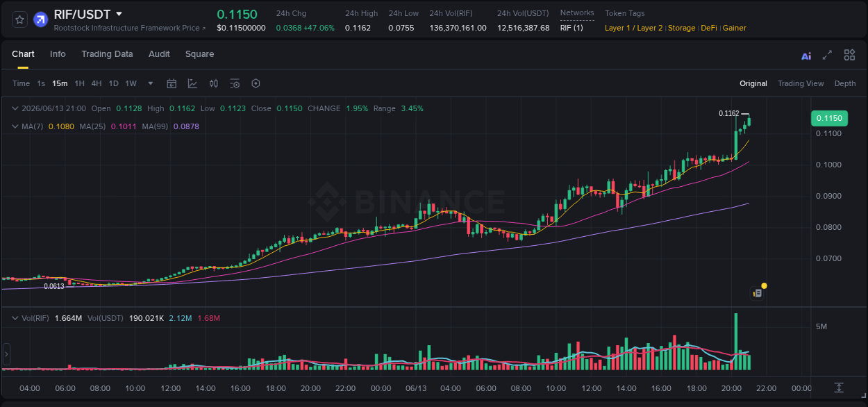This screenshot has width=868, height=407.
Task: Add RIF/USDT to favorites with star icon
Action: pos(19,19)
